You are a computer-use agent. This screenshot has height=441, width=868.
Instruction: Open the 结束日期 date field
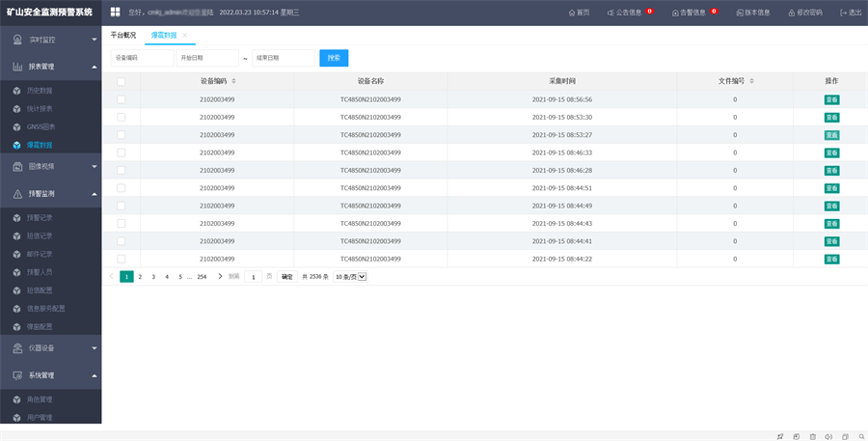point(284,58)
